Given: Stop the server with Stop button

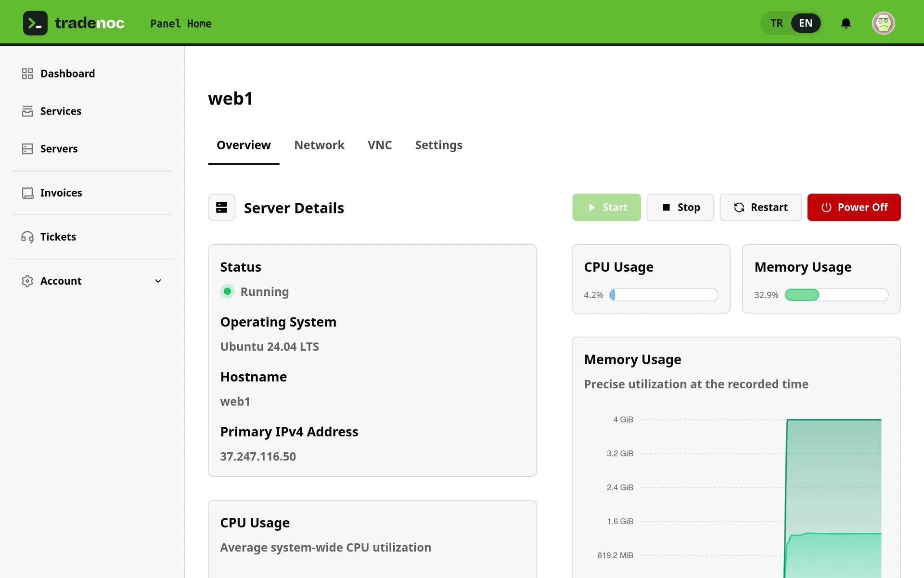Looking at the screenshot, I should pyautogui.click(x=680, y=208).
